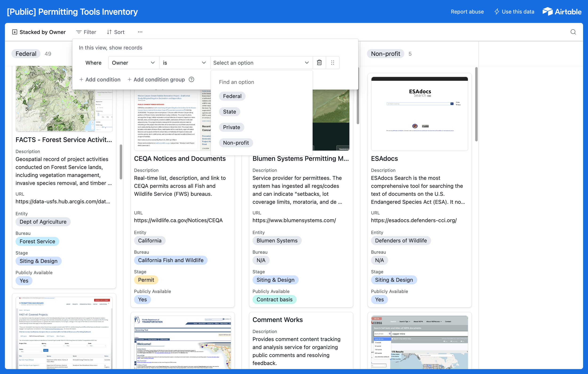Open the Sort options
The image size is (588, 374).
[x=116, y=32]
